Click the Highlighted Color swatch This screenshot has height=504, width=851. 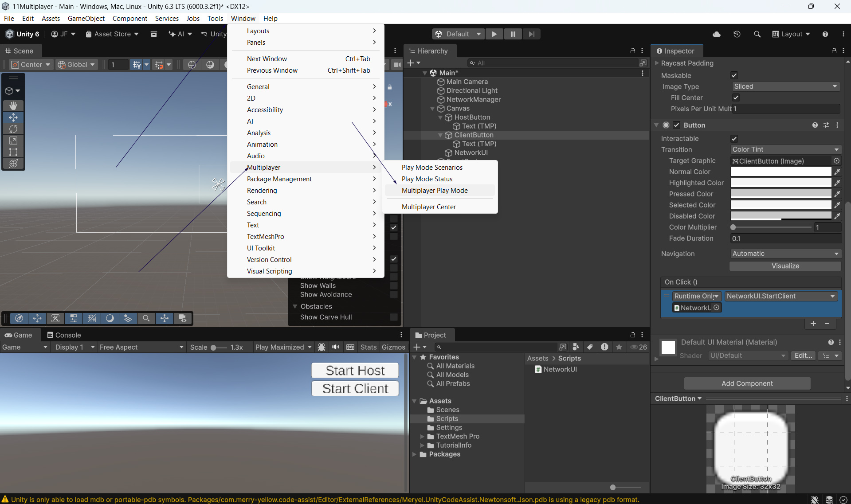coord(780,183)
